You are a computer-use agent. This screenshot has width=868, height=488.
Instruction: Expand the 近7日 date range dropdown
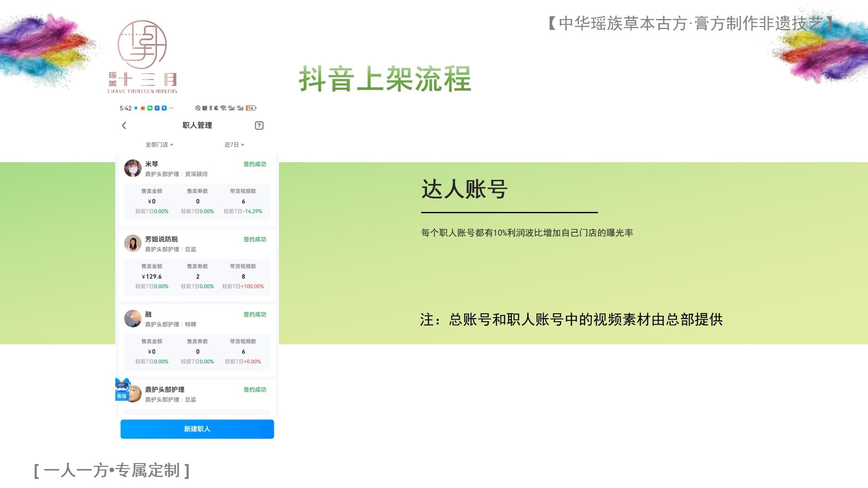234,145
